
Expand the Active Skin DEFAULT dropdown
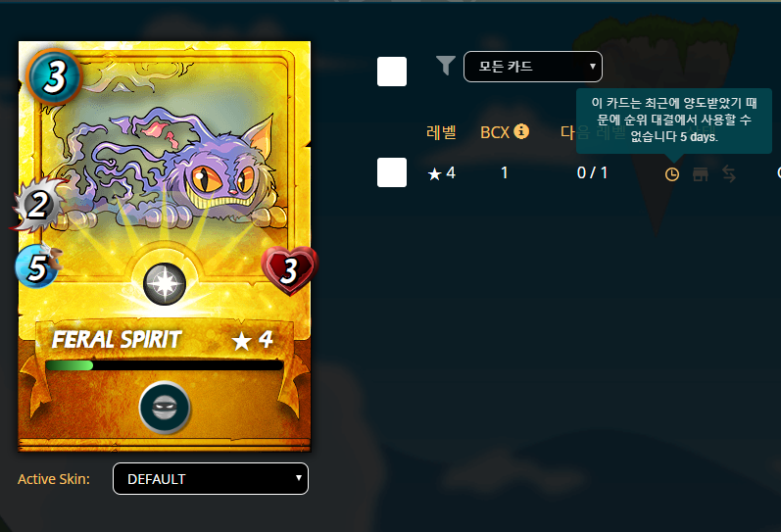[211, 479]
